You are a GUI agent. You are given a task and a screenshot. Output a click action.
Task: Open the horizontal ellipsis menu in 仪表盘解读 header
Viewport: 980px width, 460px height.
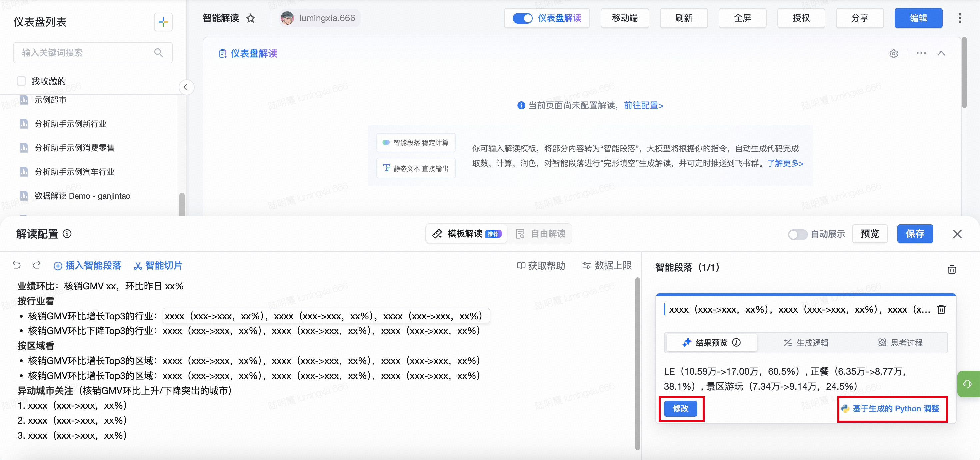pos(921,53)
